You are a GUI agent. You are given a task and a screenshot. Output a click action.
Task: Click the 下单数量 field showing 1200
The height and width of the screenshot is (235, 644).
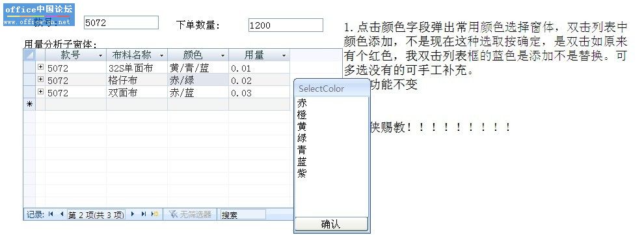coord(286,25)
